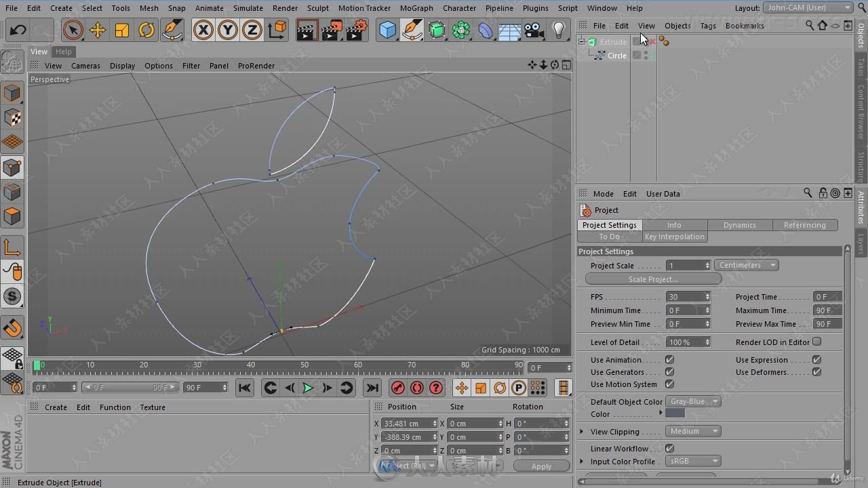Click the Coordinate System icon
868x488 pixels.
[x=277, y=30]
